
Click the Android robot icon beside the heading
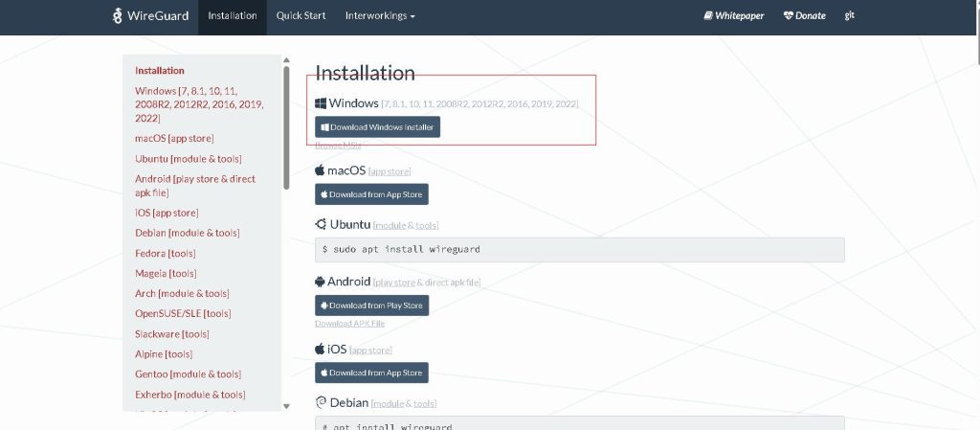[x=321, y=282]
